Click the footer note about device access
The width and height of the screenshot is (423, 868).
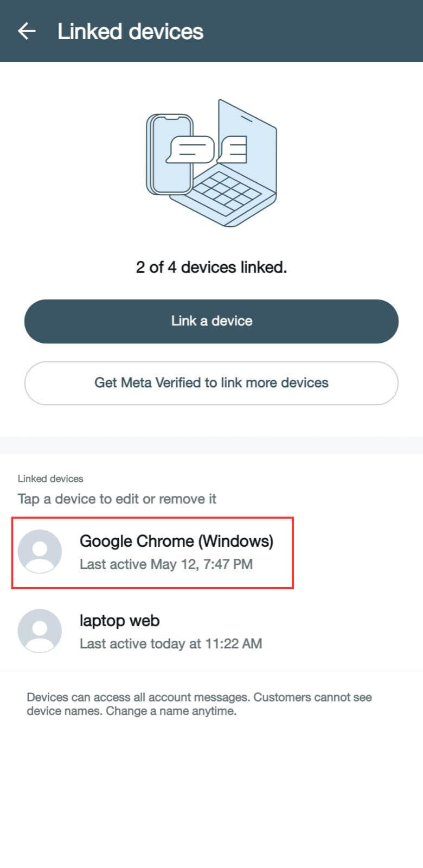click(199, 704)
